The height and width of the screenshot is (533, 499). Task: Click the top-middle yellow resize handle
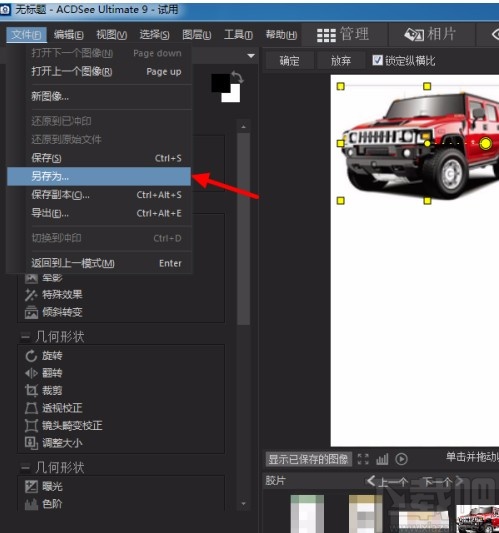(x=427, y=86)
